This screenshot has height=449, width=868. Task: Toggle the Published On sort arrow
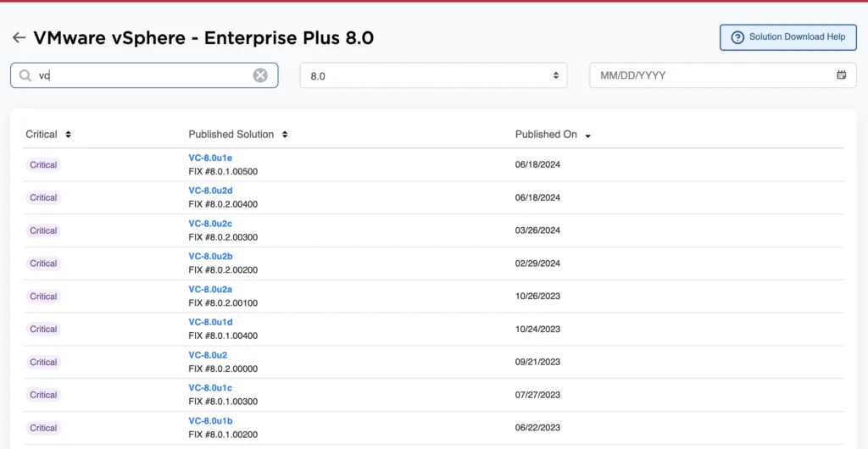pyautogui.click(x=588, y=136)
